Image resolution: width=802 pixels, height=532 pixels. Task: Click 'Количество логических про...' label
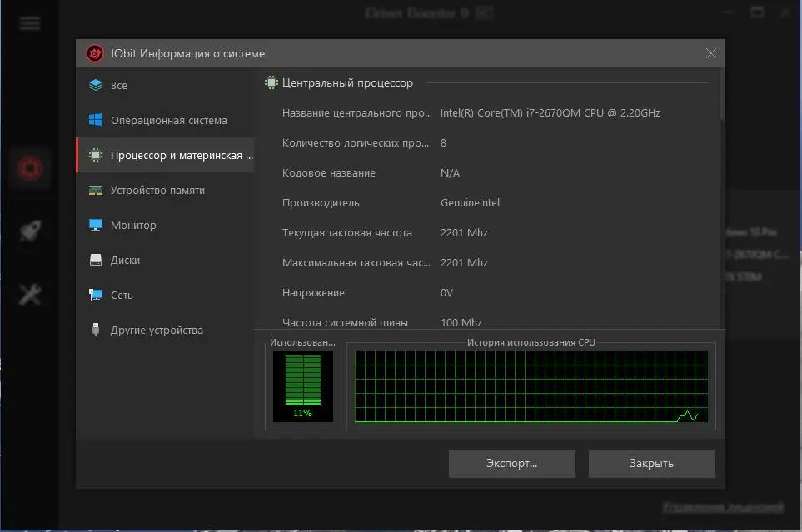point(356,142)
